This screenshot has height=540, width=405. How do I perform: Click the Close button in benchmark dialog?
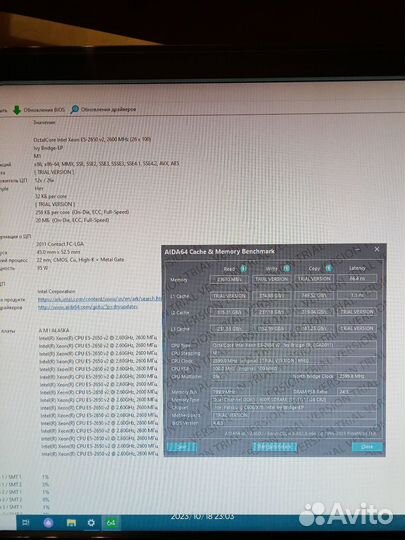pyautogui.click(x=367, y=447)
